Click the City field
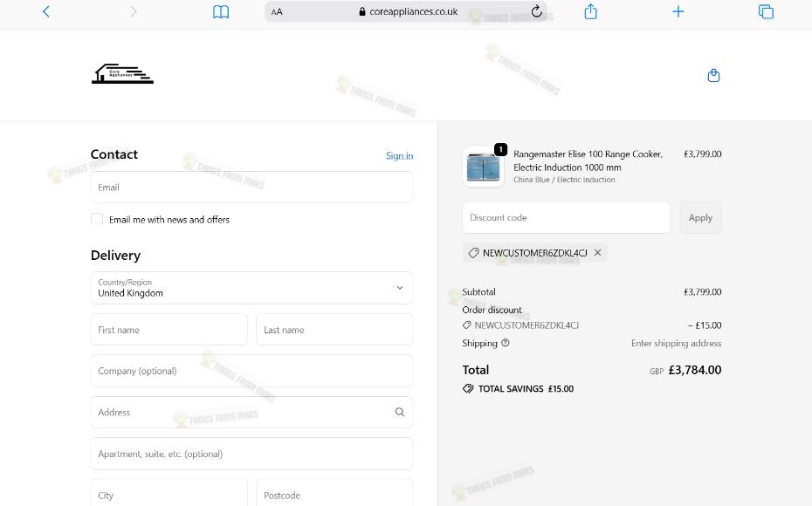The image size is (812, 506). (x=169, y=495)
